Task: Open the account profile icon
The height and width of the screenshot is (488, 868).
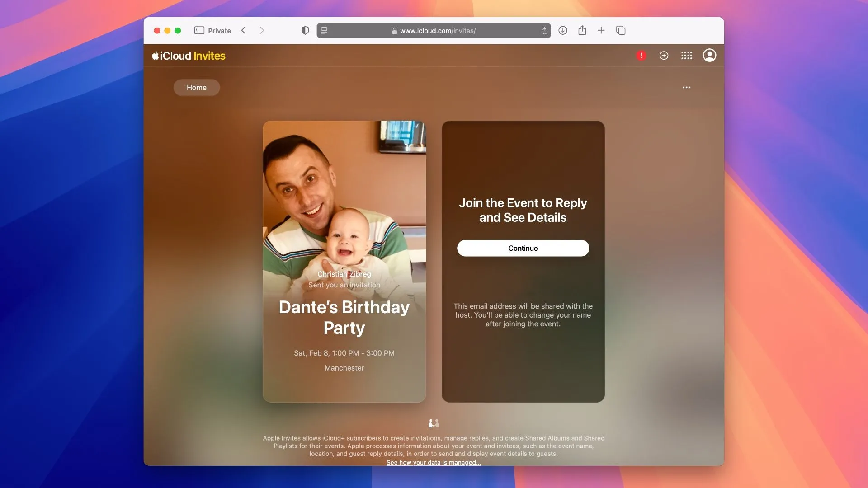Action: 710,55
